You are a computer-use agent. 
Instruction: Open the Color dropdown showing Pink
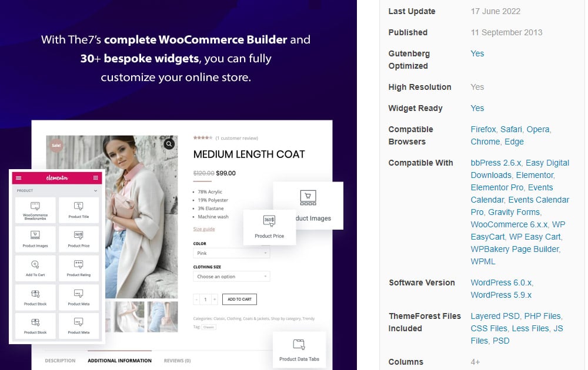click(x=231, y=253)
